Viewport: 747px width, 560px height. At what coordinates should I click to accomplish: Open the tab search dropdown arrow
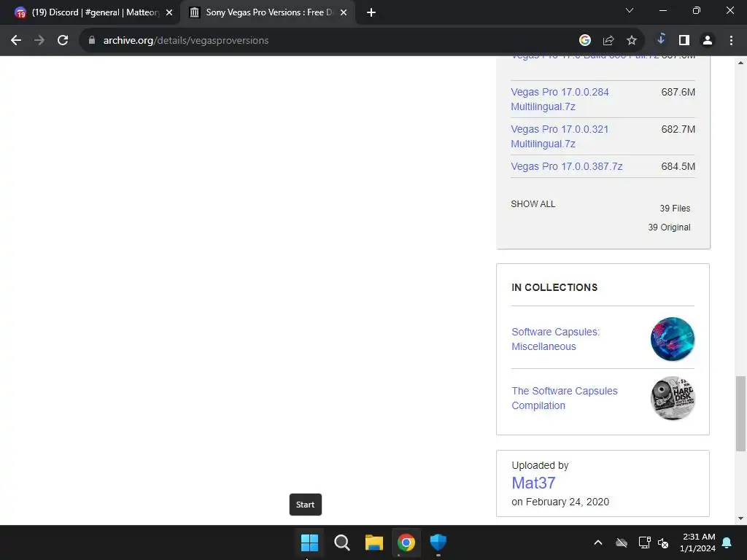coord(630,10)
